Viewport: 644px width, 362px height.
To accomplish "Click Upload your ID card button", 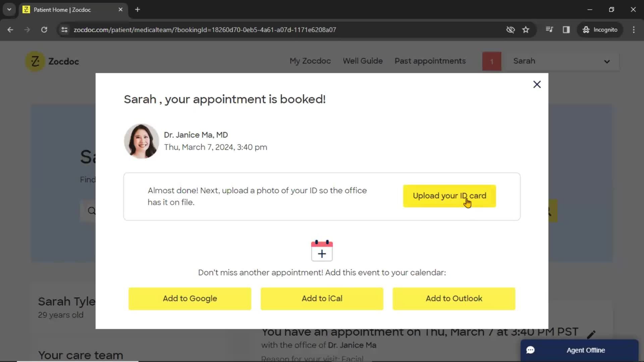I will click(x=449, y=196).
